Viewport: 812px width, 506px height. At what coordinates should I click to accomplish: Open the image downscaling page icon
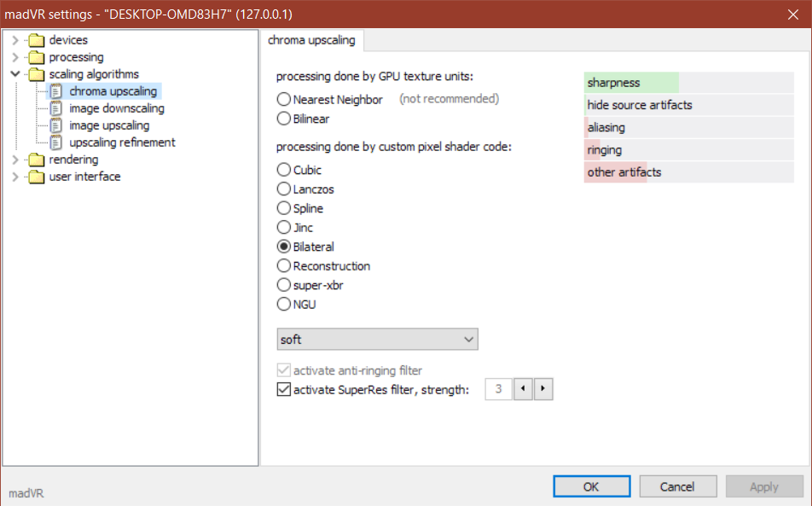56,108
